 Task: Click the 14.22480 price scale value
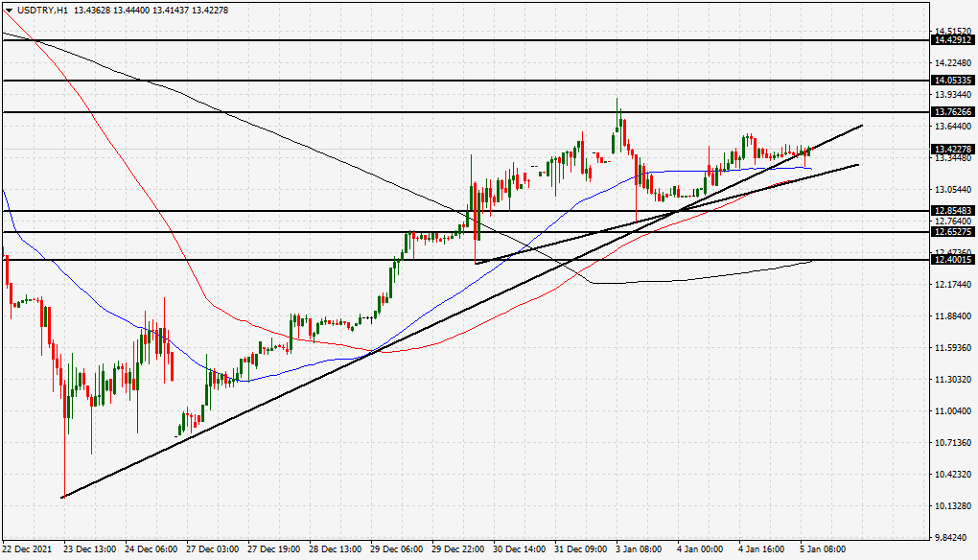click(953, 63)
